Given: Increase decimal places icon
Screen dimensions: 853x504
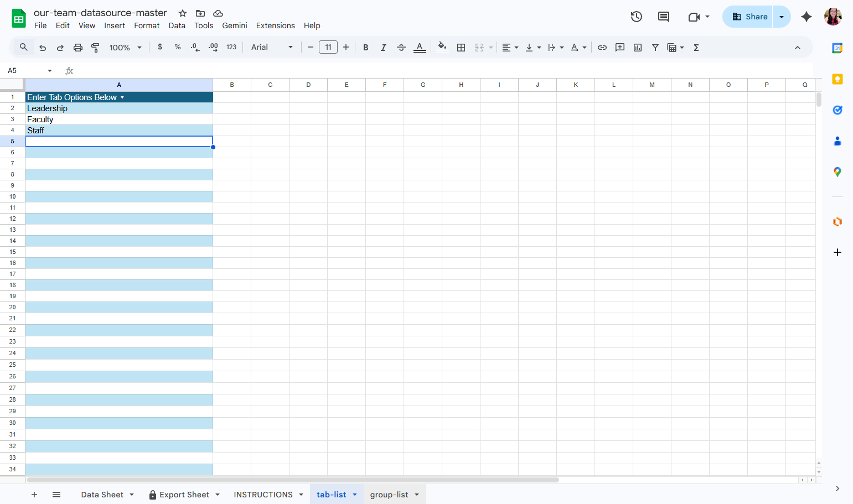Looking at the screenshot, I should 213,47.
